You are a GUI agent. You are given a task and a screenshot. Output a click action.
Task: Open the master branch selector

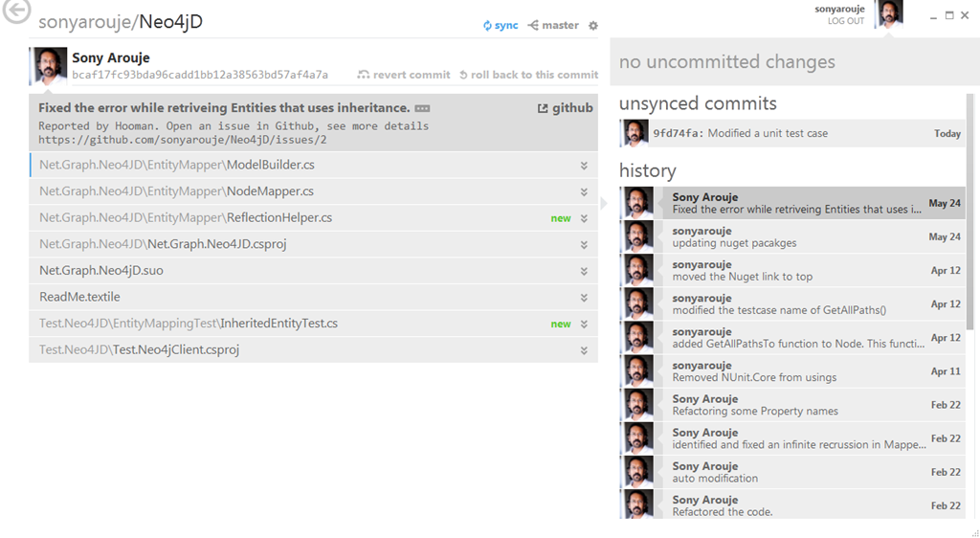click(x=553, y=25)
